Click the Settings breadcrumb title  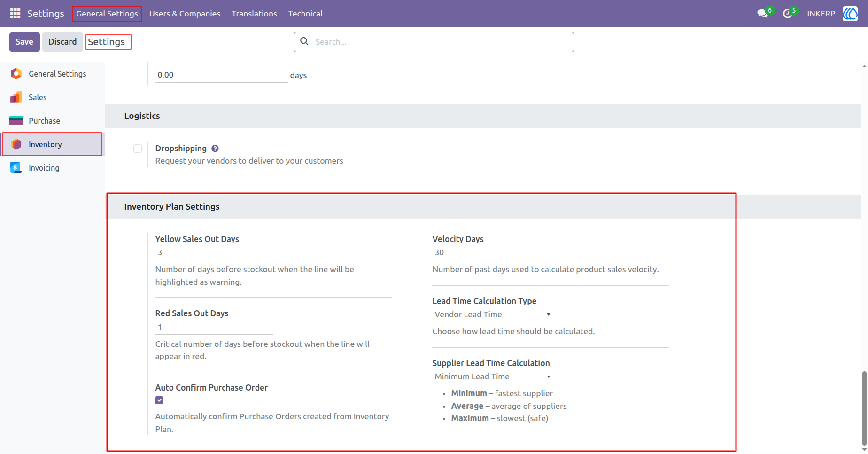pos(107,42)
